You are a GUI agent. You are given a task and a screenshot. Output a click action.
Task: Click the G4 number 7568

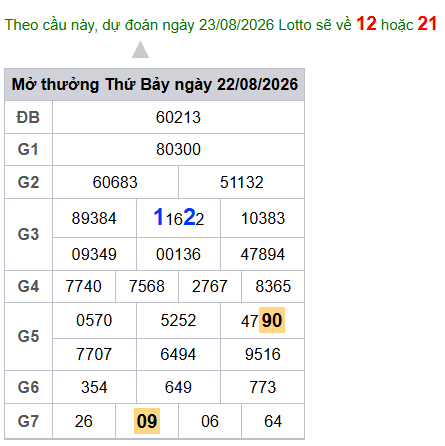[147, 286]
